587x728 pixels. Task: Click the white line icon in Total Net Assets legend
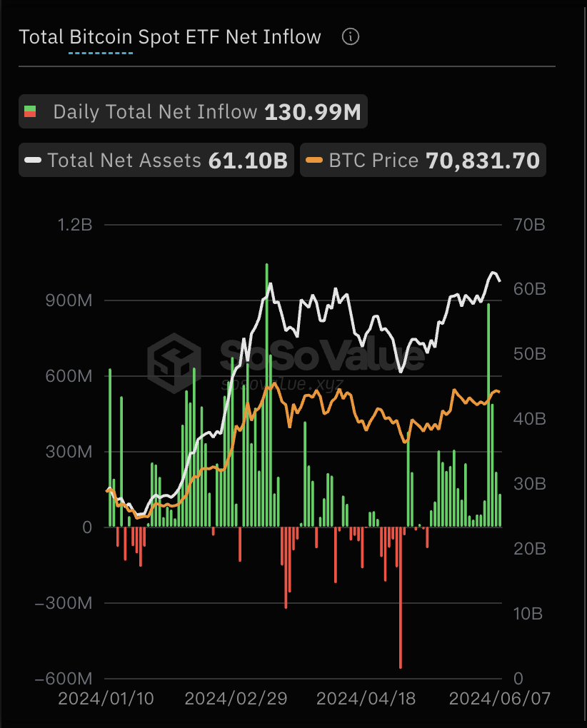(36, 160)
